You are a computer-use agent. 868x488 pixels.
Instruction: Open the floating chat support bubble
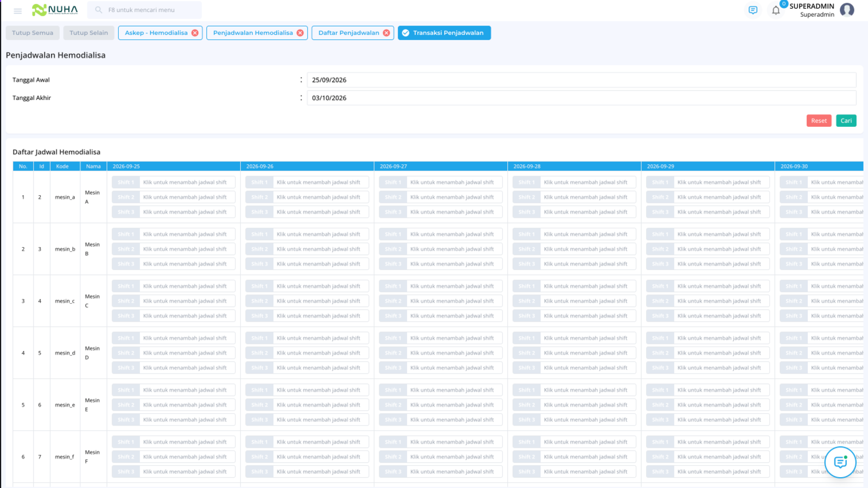(840, 462)
